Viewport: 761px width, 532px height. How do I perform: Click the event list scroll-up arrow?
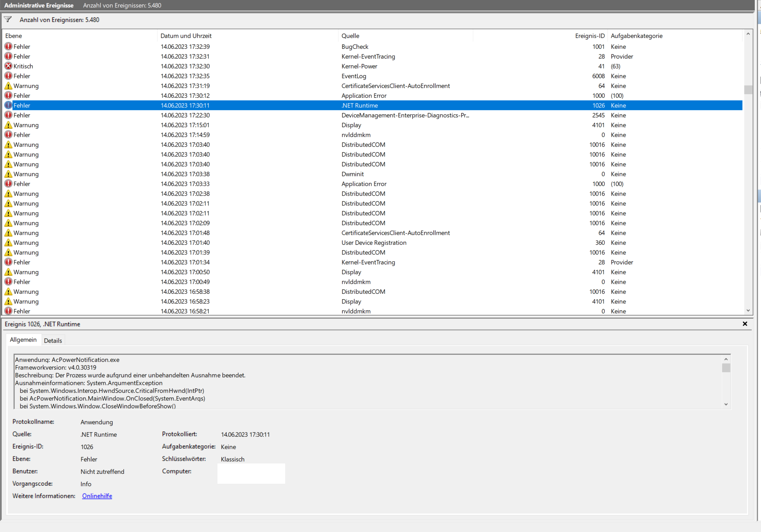[x=748, y=34]
